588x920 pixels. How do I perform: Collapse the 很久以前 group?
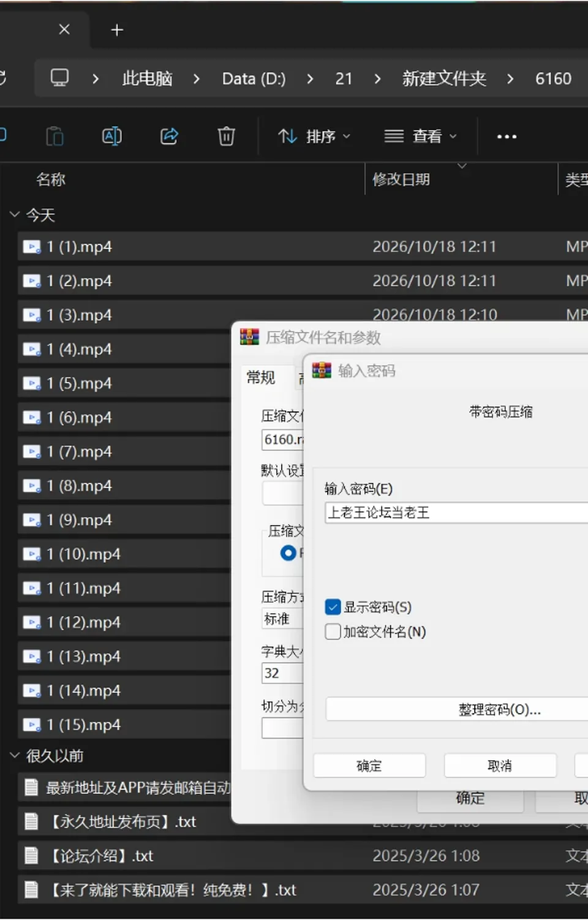coord(15,755)
